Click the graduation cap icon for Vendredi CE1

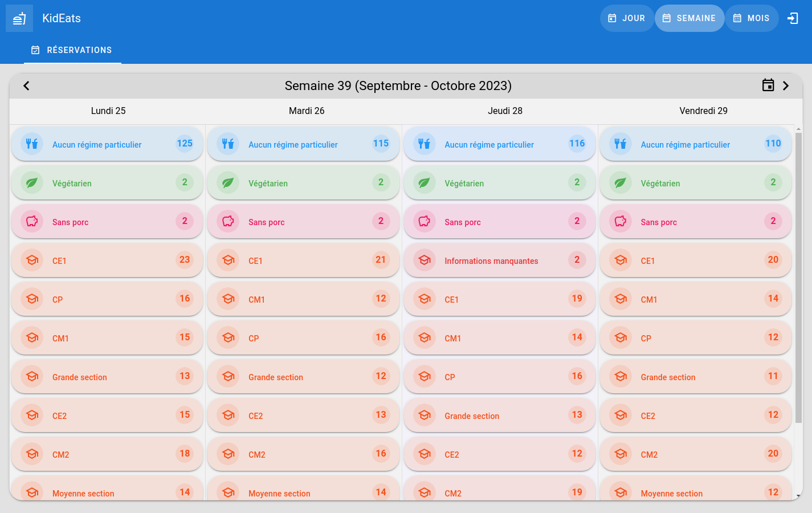click(x=621, y=260)
